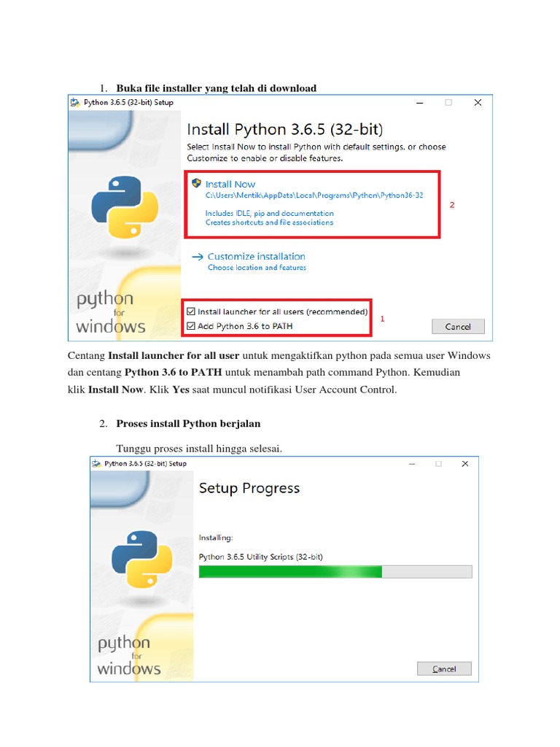Screen dimensions: 560x747
Task: Click Install Now to start installation
Action: pos(230,185)
